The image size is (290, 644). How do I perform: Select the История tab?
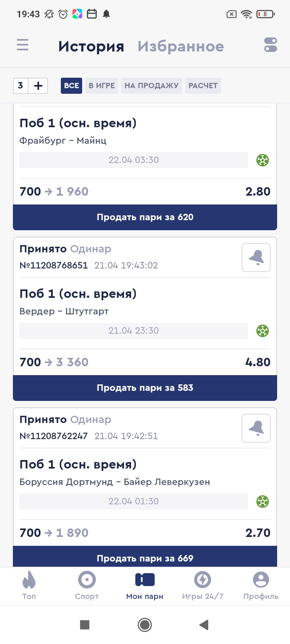click(x=91, y=46)
